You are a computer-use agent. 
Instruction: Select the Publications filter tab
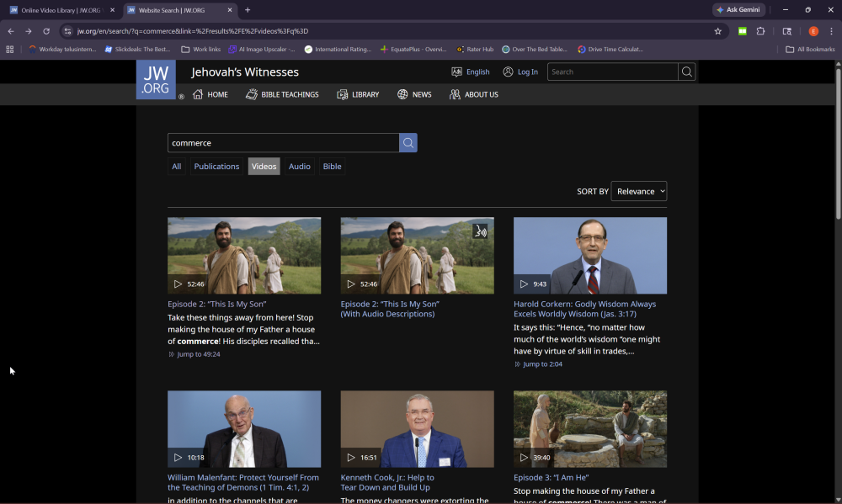coord(216,167)
